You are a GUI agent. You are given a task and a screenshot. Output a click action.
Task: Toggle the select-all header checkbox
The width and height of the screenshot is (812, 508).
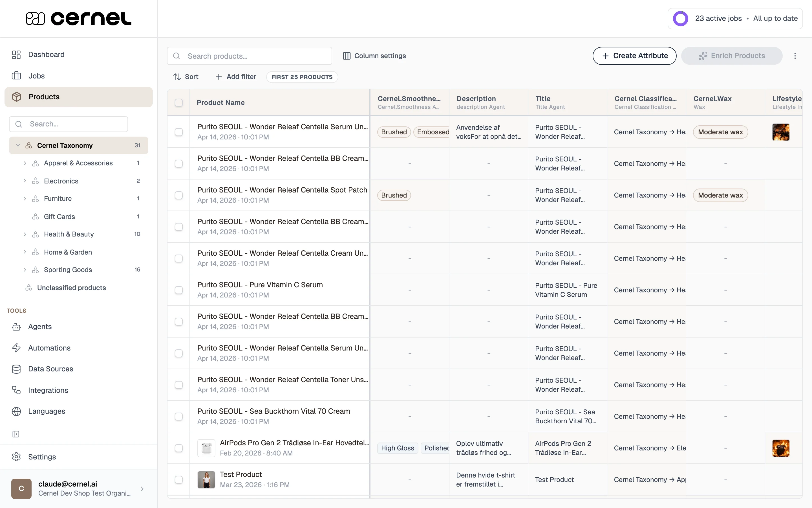179,103
